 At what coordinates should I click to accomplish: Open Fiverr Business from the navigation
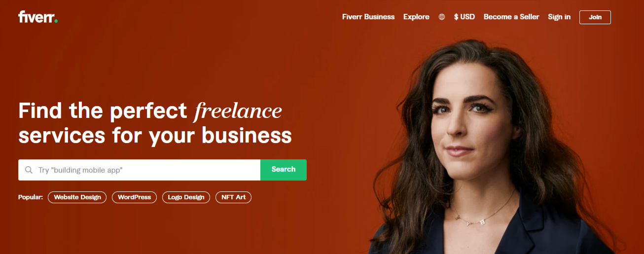pyautogui.click(x=368, y=17)
